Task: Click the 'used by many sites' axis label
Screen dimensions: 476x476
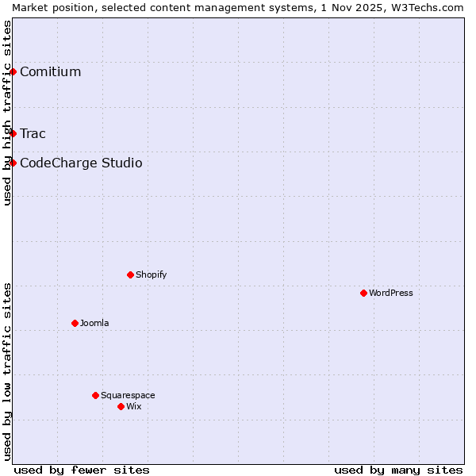Action: (398, 470)
